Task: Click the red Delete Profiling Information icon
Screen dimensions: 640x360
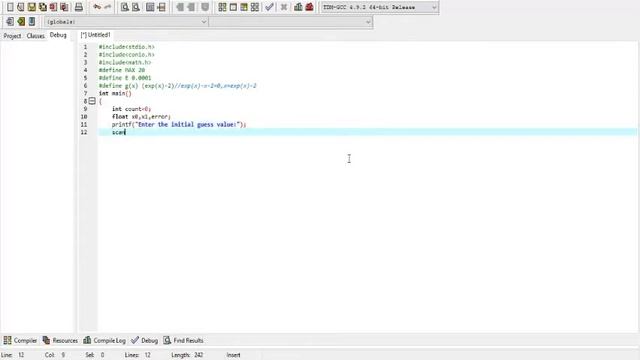Action: click(x=309, y=7)
